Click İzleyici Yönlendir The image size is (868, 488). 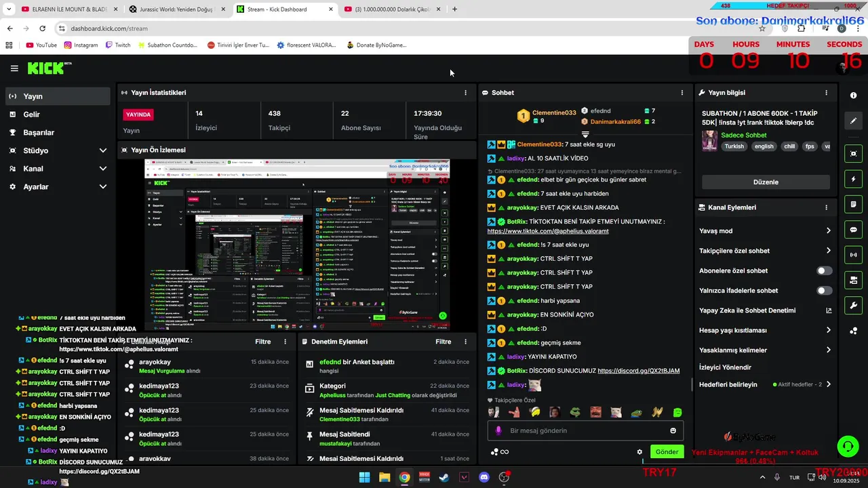coord(725,367)
